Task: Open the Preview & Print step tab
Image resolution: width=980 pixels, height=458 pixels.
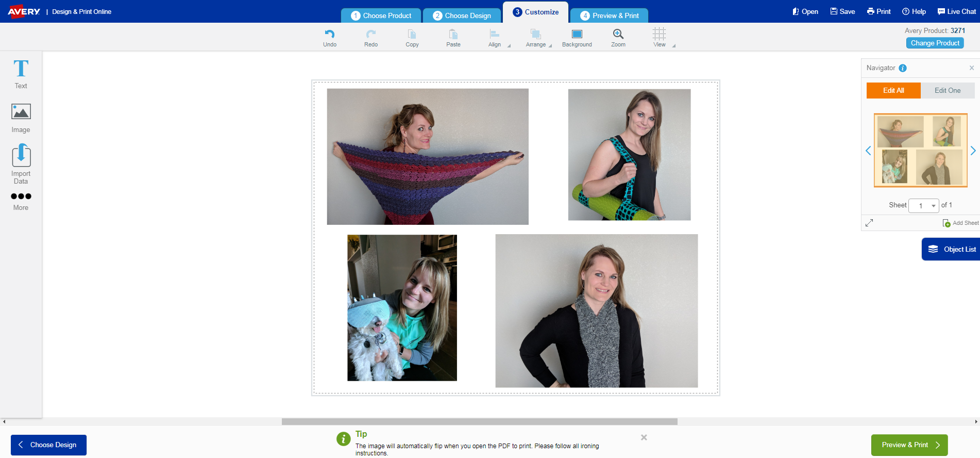Action: (610, 15)
